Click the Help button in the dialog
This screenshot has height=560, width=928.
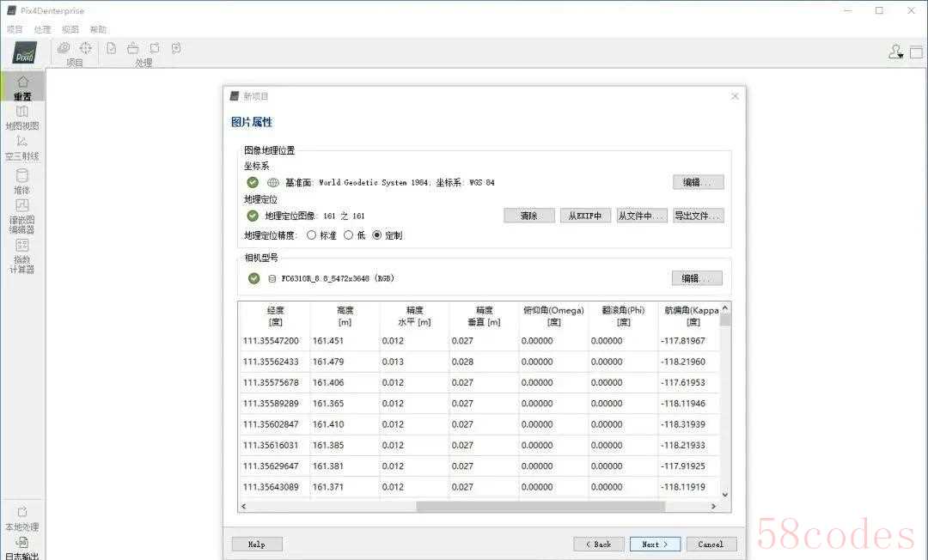click(257, 544)
